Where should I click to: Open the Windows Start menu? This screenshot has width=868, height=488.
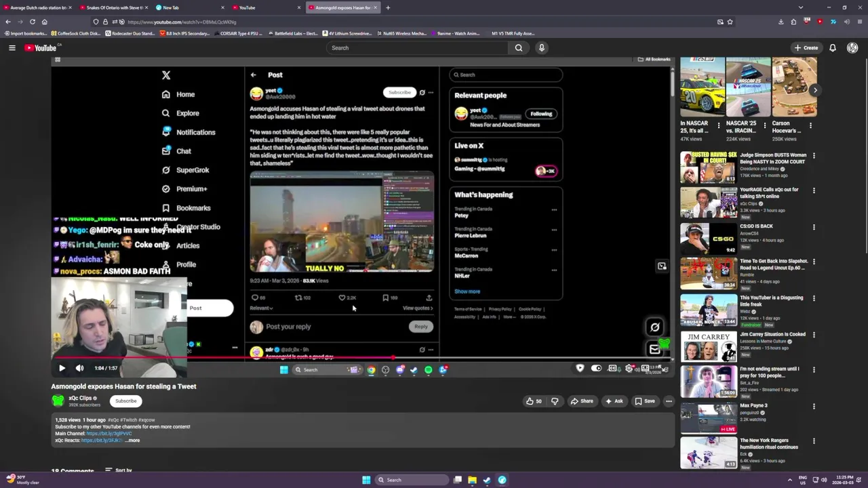(x=366, y=480)
